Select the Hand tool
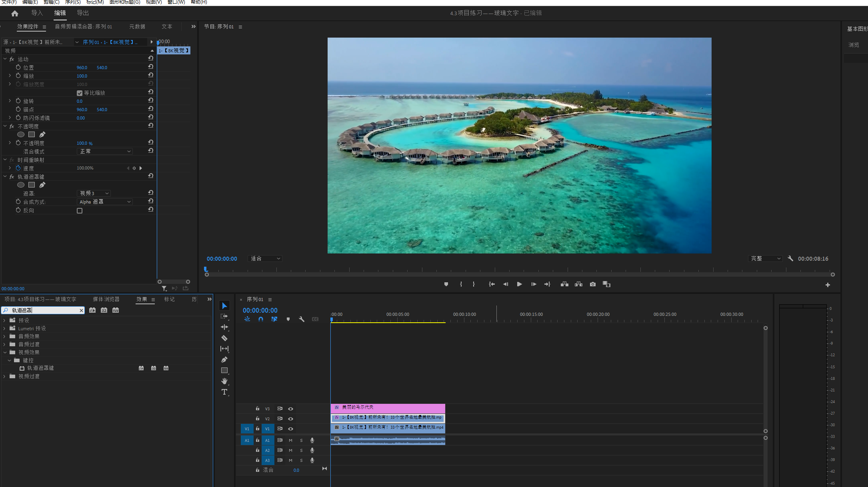 [x=224, y=381]
